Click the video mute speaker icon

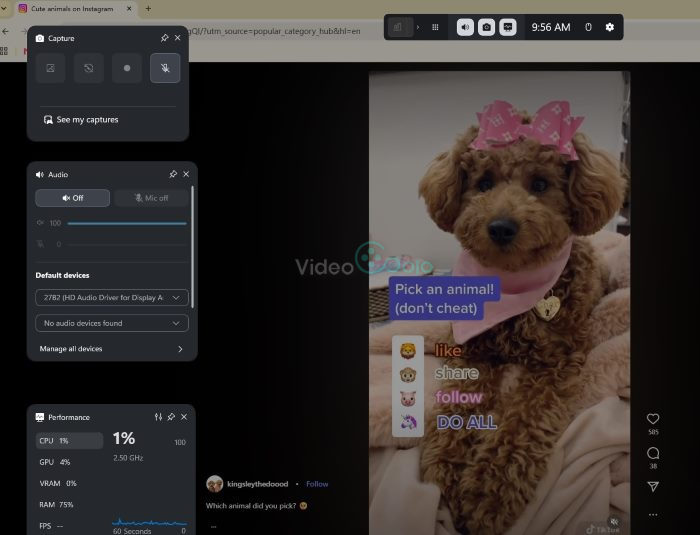(615, 521)
